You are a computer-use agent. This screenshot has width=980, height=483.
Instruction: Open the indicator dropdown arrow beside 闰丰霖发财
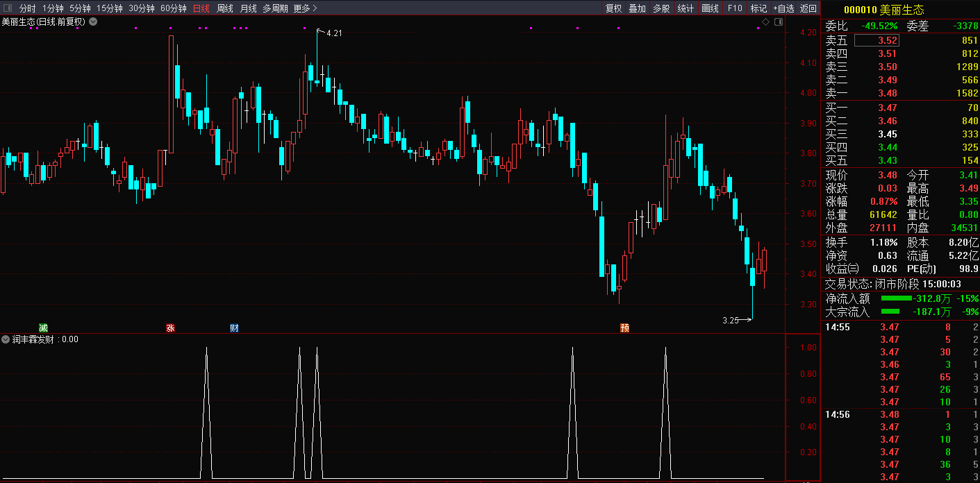click(x=6, y=339)
